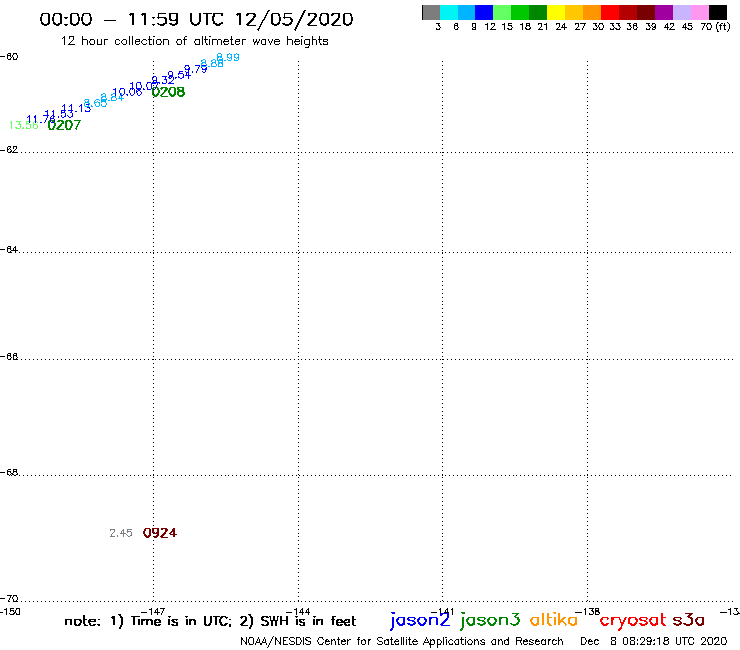
Task: Click the pink swatch left of 70
Action: click(x=700, y=13)
